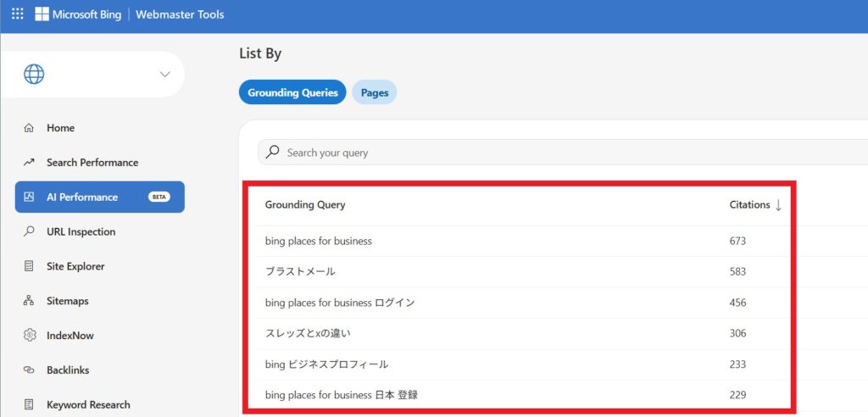Click the Grounding Query column header

(x=305, y=205)
